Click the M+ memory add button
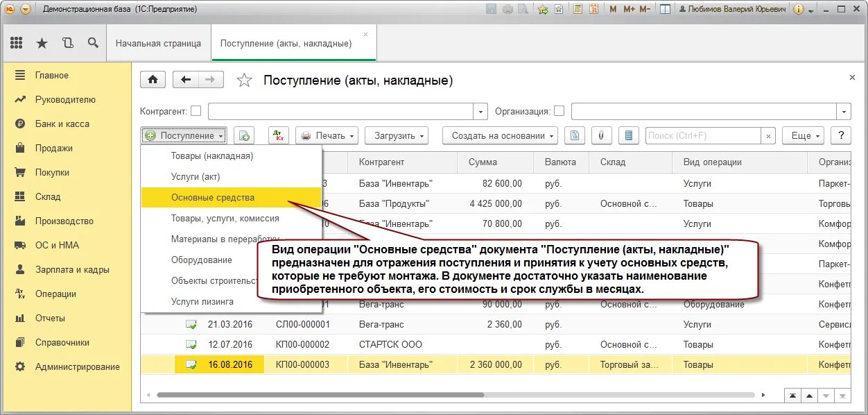The image size is (868, 415). click(629, 9)
